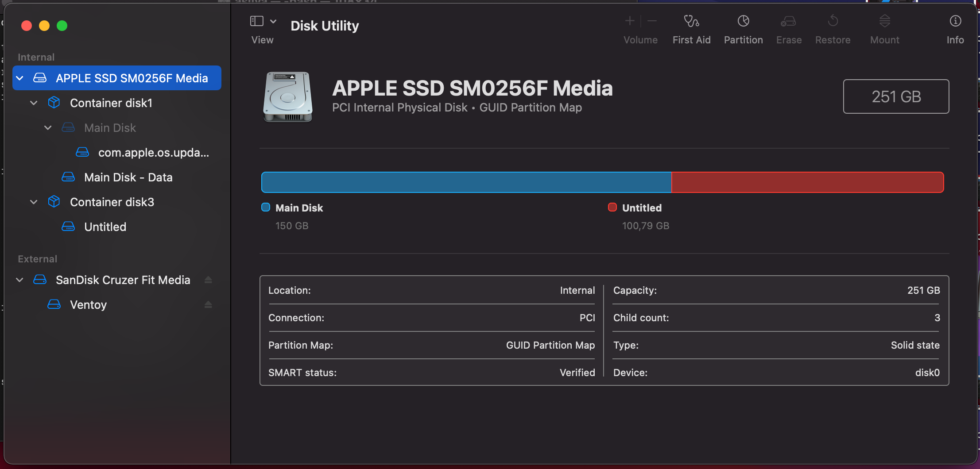The height and width of the screenshot is (469, 980).
Task: Click the Location Internal value
Action: [x=577, y=290]
